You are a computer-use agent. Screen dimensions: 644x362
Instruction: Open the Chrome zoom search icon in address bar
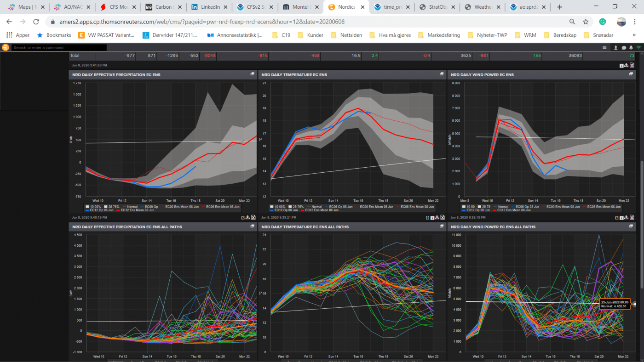point(572,22)
